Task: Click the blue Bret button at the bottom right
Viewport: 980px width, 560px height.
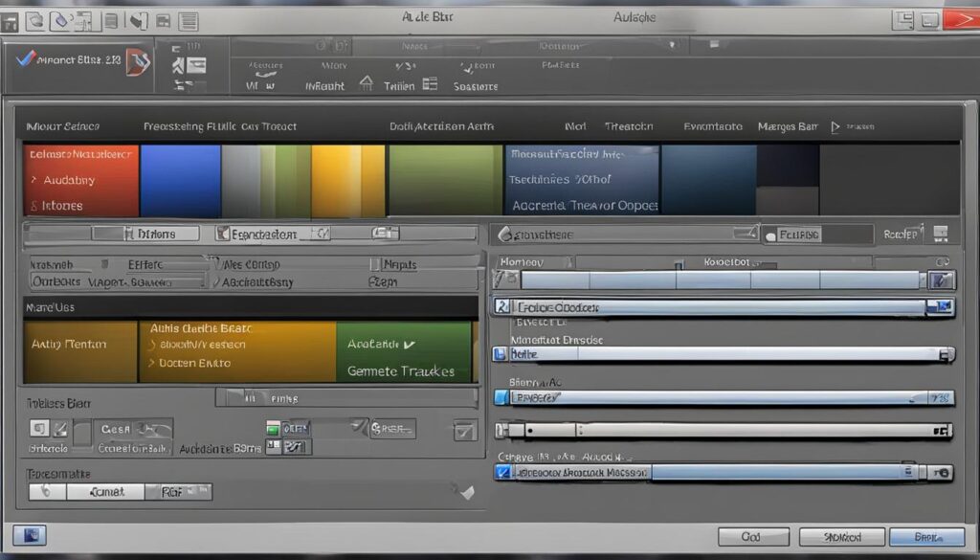Action: click(927, 537)
